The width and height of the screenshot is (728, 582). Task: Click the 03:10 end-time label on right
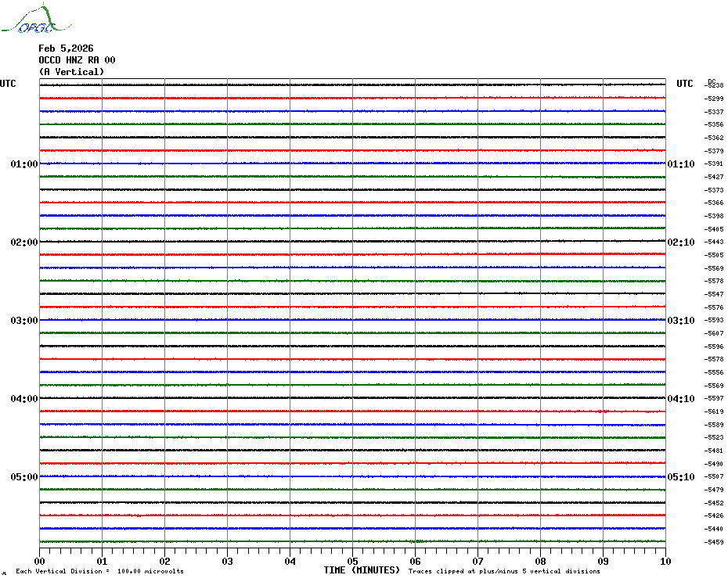[x=680, y=321]
